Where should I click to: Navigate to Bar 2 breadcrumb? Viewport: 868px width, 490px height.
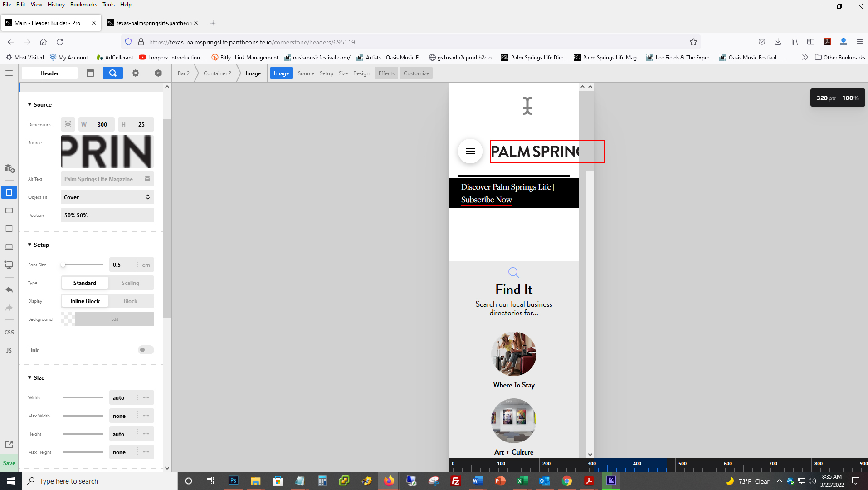pos(184,73)
